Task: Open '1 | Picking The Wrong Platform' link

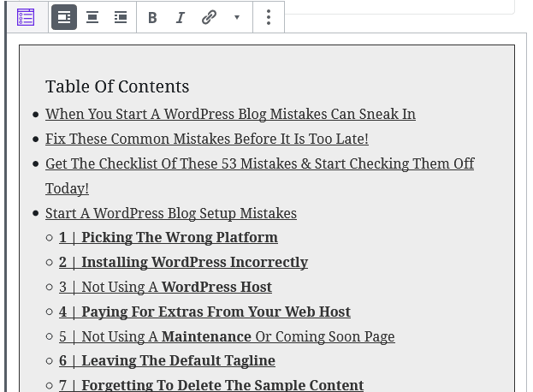Action: pos(169,238)
